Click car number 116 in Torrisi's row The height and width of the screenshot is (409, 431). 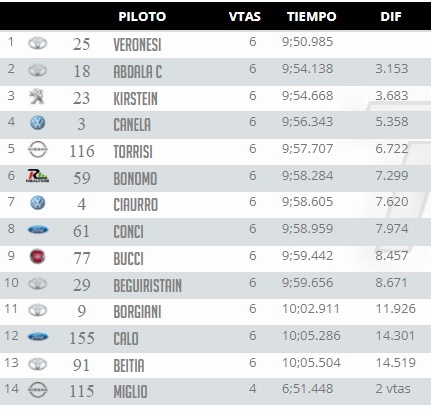(82, 151)
